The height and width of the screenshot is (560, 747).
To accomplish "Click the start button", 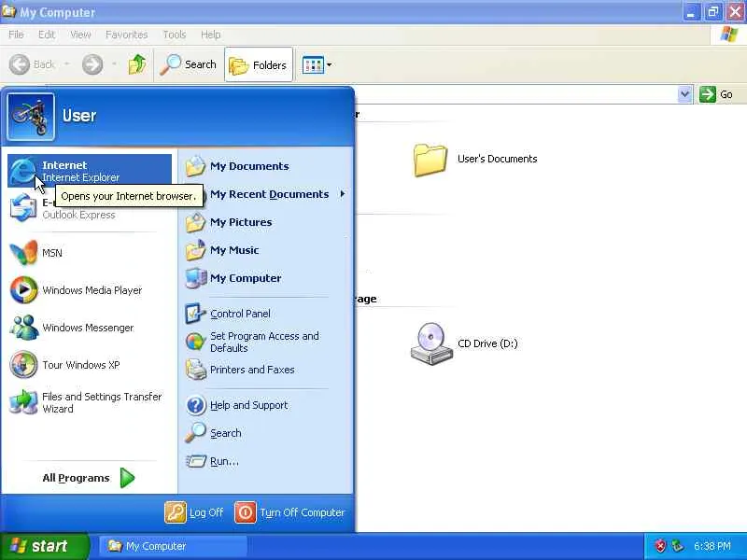I will (44, 546).
